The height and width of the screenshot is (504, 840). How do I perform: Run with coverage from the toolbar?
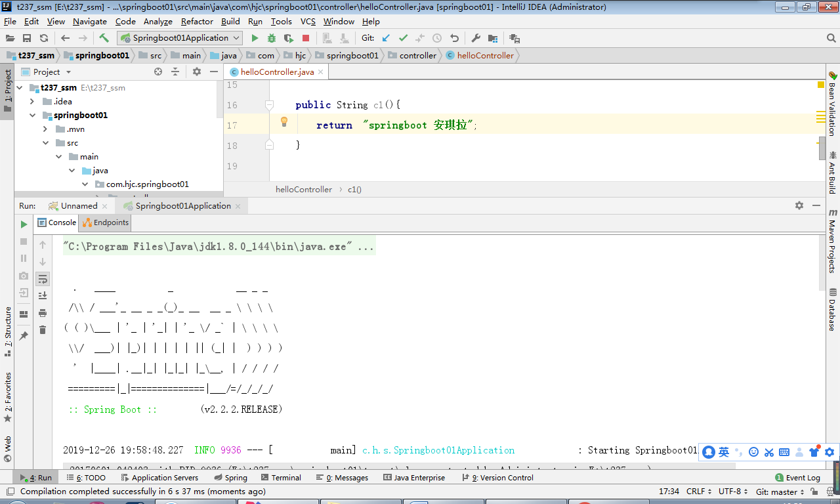(x=289, y=38)
